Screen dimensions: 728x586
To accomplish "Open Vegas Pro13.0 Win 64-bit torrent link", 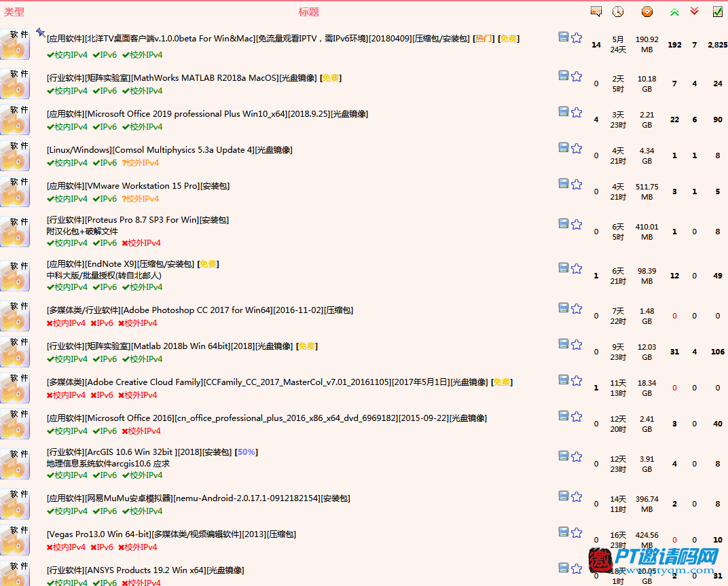I will pos(171,534).
